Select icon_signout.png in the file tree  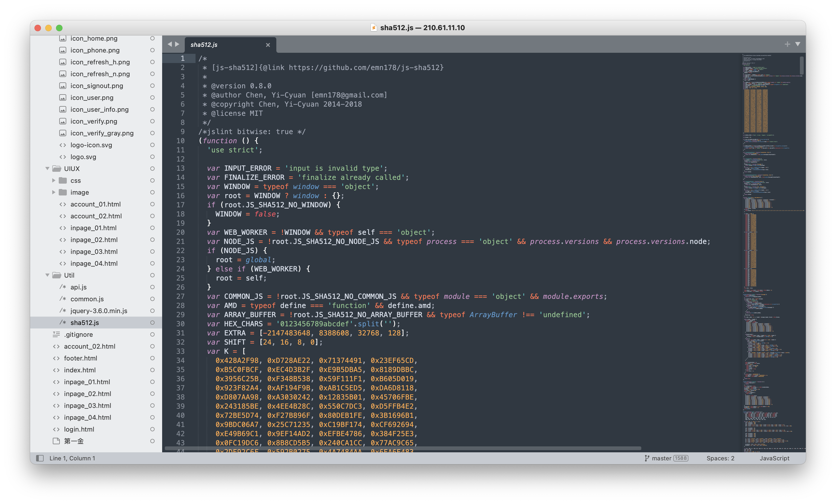tap(97, 86)
